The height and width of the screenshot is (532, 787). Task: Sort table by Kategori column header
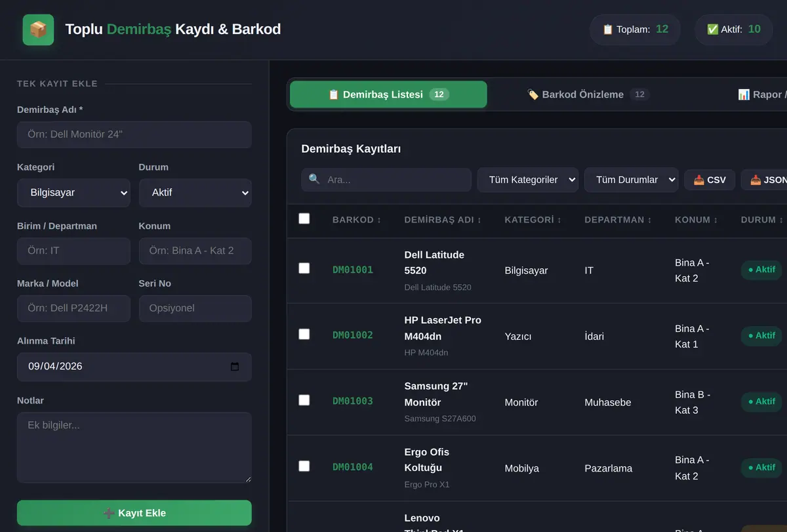pyautogui.click(x=533, y=220)
